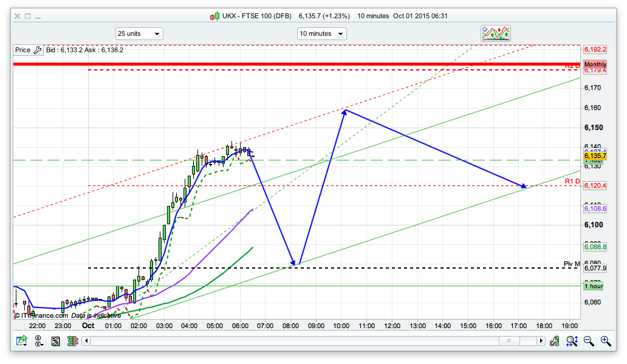The image size is (627, 364).
Task: Click the wrench icon beside Price
Action: coord(37,50)
